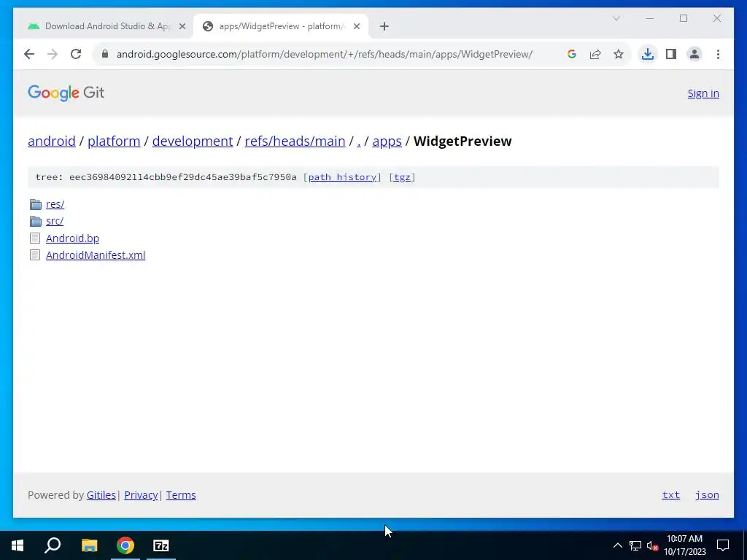Click the network status tray icon
Screen dimensions: 747x560
(635, 545)
